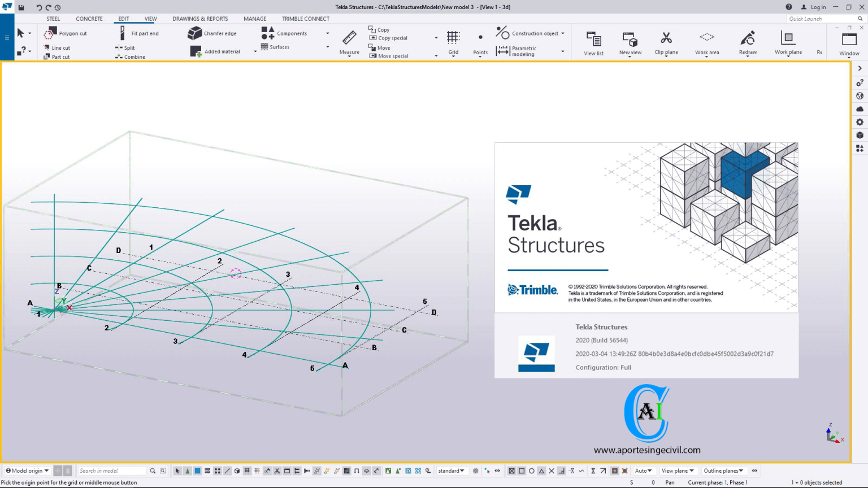Screen dimensions: 868x488
Task: Toggle the eye icon after Outline planes
Action: (x=754, y=470)
